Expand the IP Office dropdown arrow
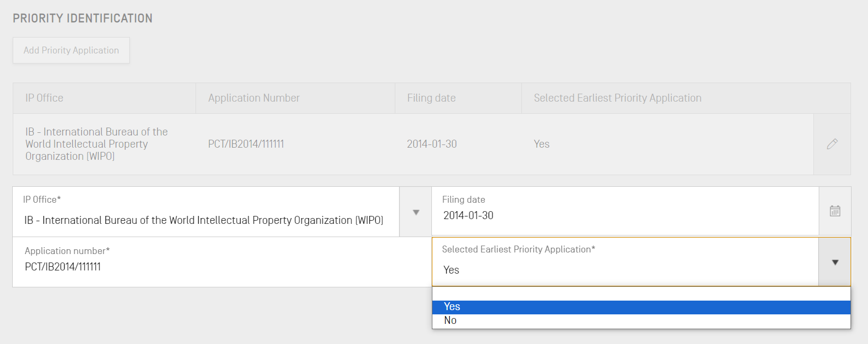The image size is (868, 344). coord(415,212)
